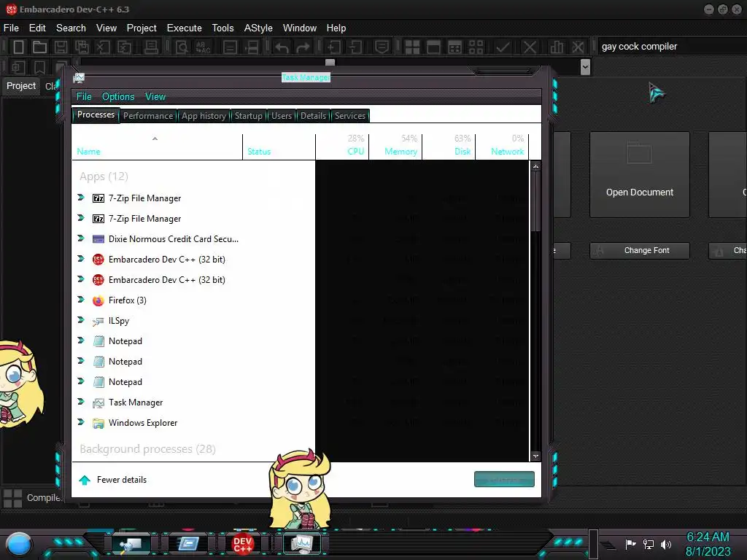The height and width of the screenshot is (560, 747).
Task: Expand the Firefox (3) process group
Action: pyautogui.click(x=81, y=300)
